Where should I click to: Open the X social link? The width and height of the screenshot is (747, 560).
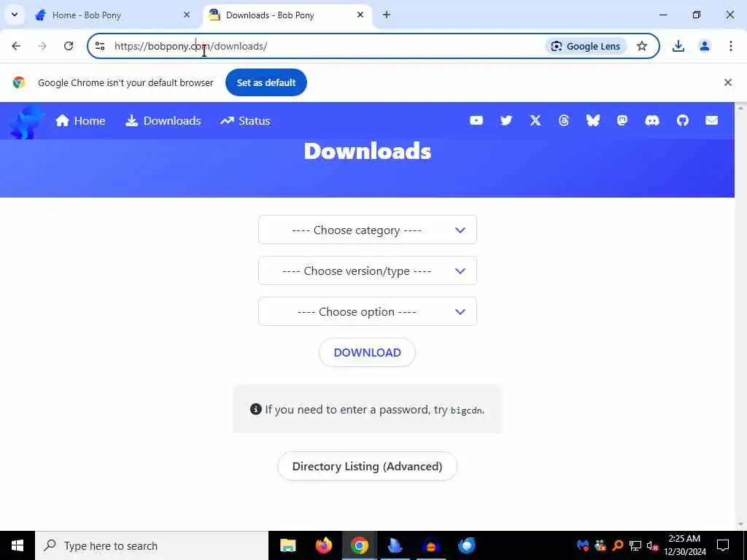[535, 120]
